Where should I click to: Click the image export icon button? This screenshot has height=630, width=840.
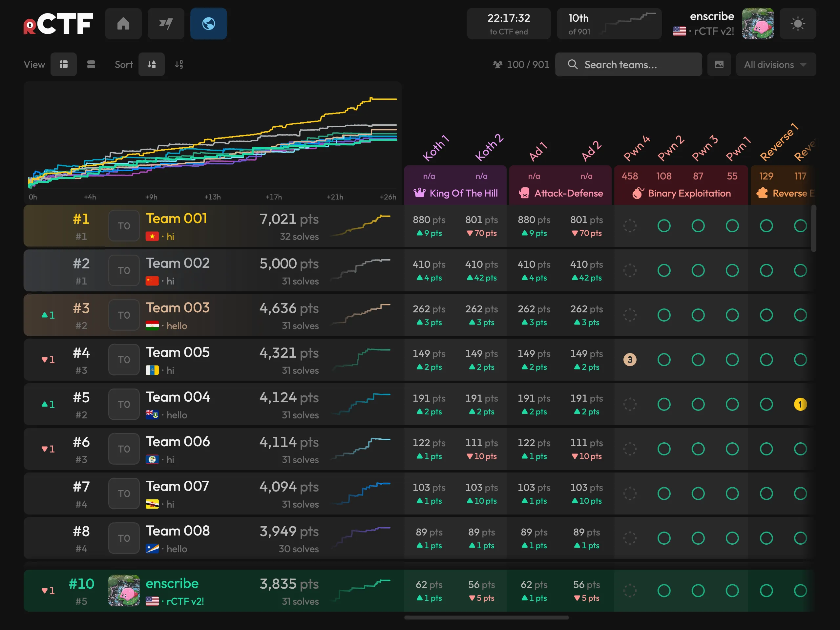pos(719,65)
